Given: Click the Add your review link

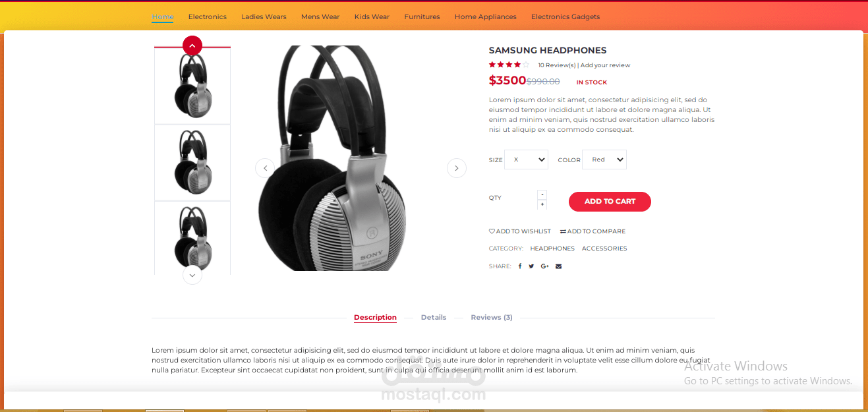Looking at the screenshot, I should [605, 65].
